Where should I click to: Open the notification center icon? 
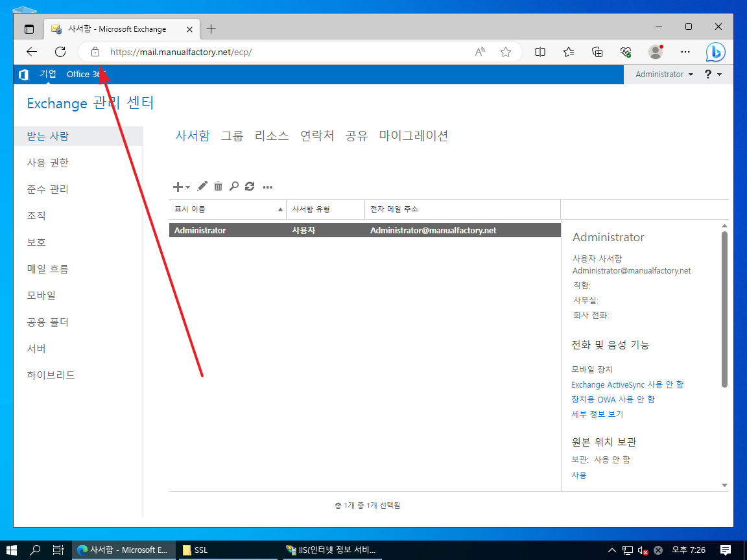click(x=726, y=550)
